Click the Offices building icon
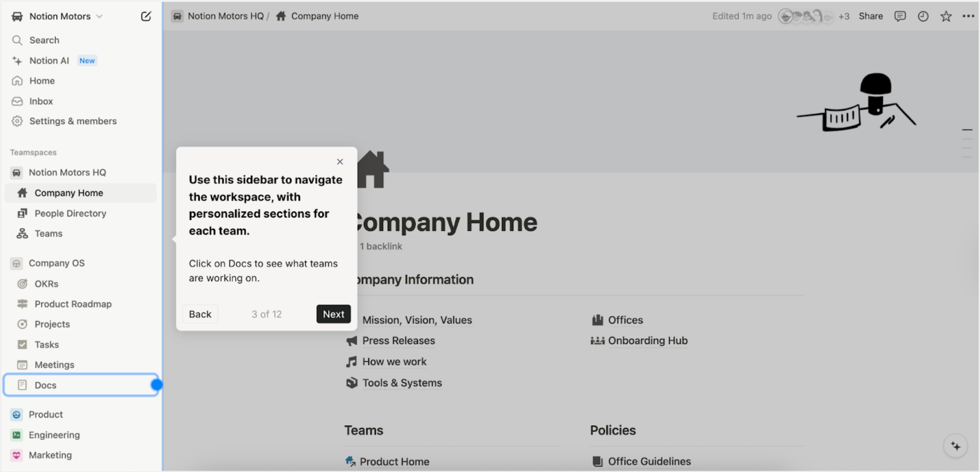This screenshot has height=472, width=980. [597, 320]
